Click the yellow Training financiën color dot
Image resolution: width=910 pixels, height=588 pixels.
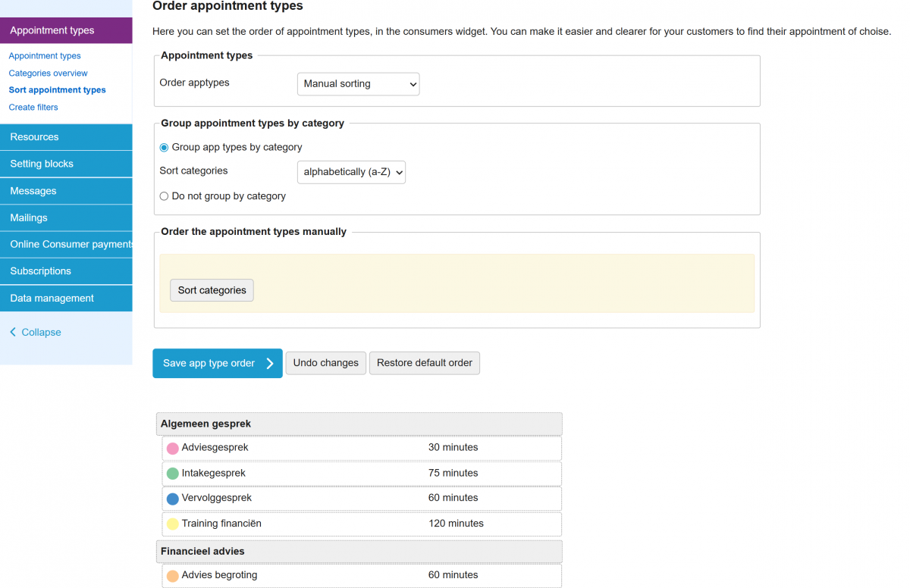click(x=172, y=524)
